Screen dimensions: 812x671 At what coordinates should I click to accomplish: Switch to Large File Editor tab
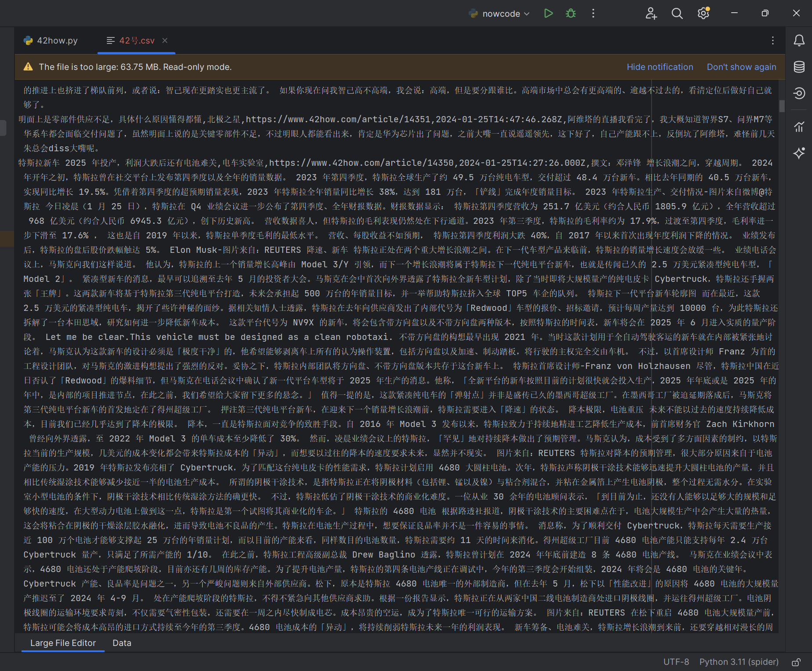pyautogui.click(x=63, y=643)
